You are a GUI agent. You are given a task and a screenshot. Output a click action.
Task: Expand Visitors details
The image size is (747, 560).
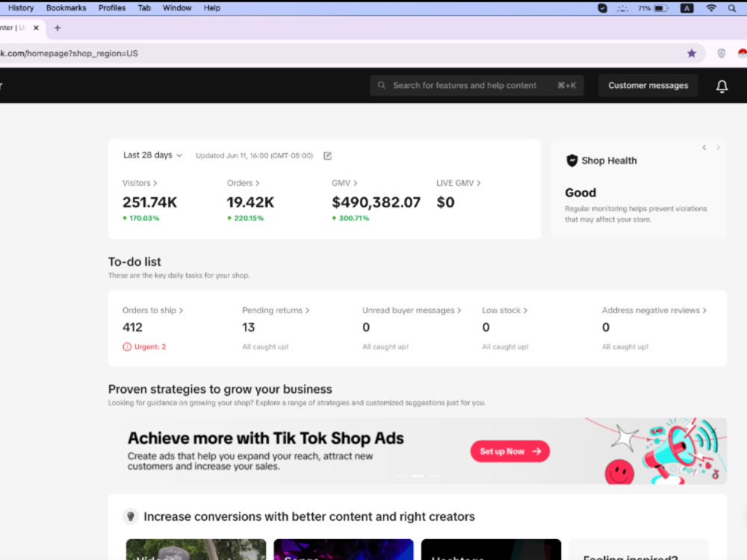coord(140,183)
